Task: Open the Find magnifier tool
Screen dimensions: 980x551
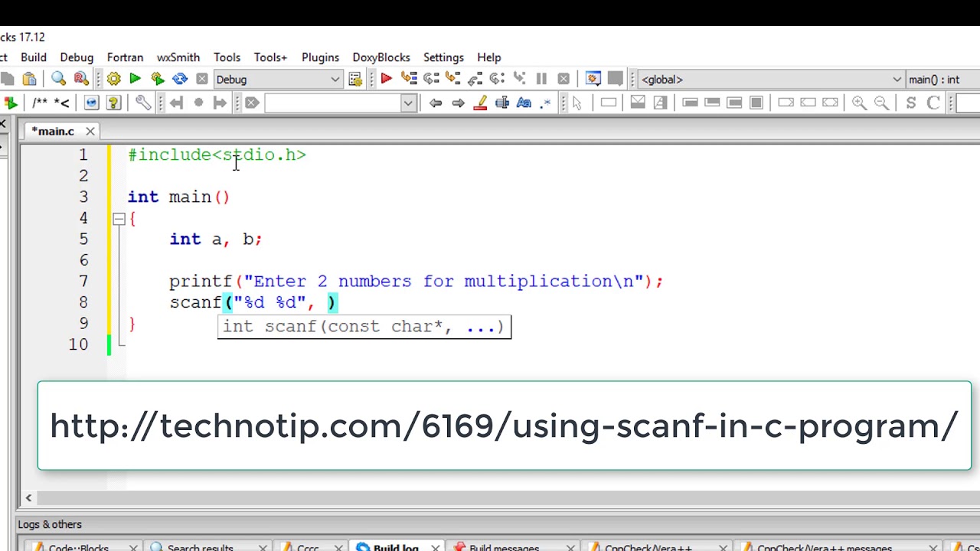Action: 58,79
